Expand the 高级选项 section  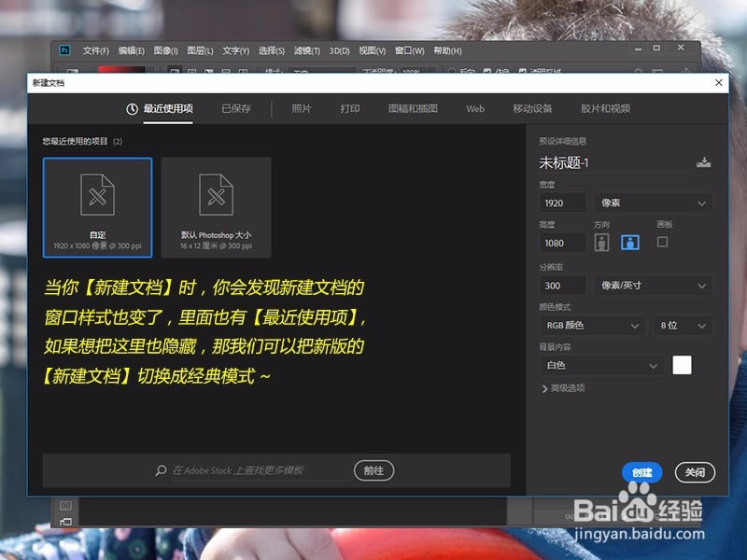click(x=571, y=388)
